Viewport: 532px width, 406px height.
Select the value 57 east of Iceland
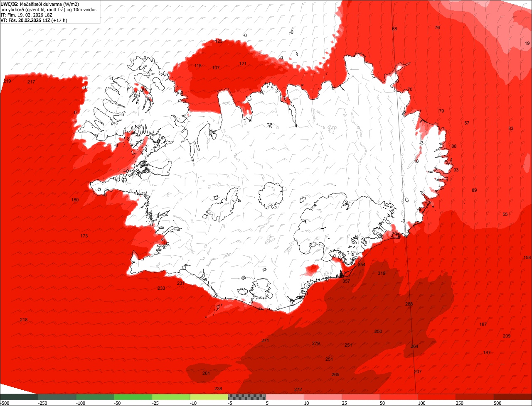(x=467, y=123)
